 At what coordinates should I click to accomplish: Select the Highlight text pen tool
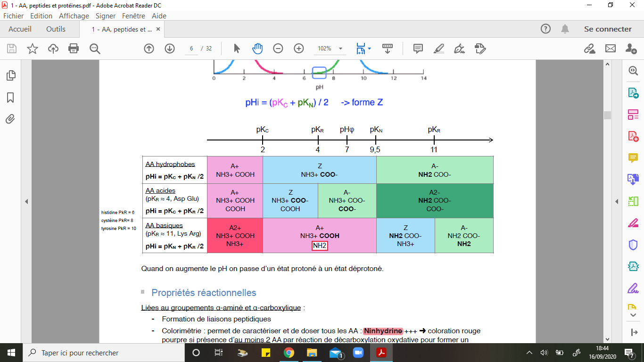[438, 49]
